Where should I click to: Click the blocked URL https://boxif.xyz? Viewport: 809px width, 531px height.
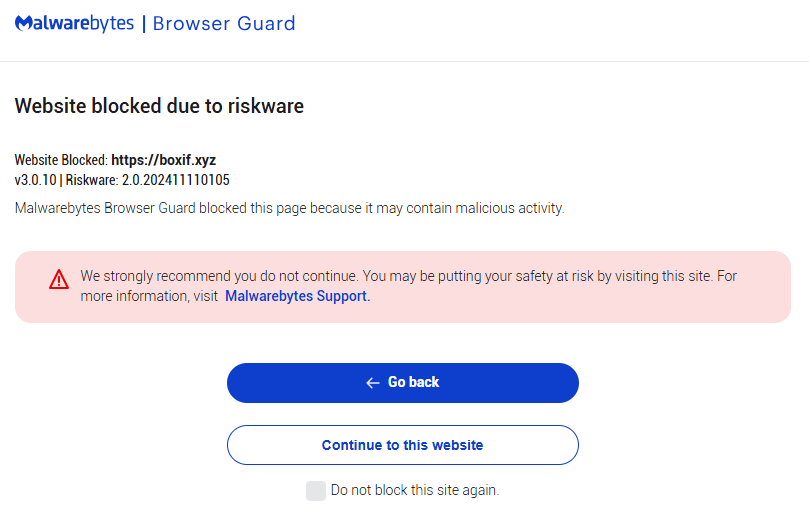click(x=163, y=160)
